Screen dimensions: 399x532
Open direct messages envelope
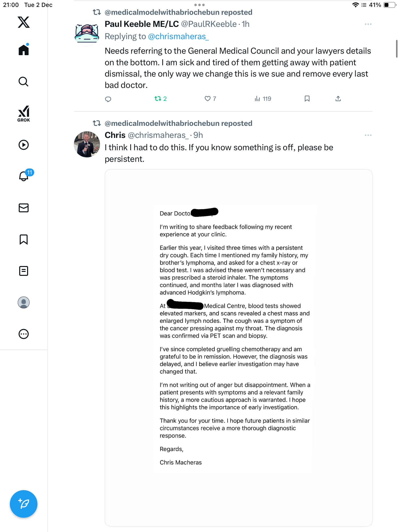[24, 208]
